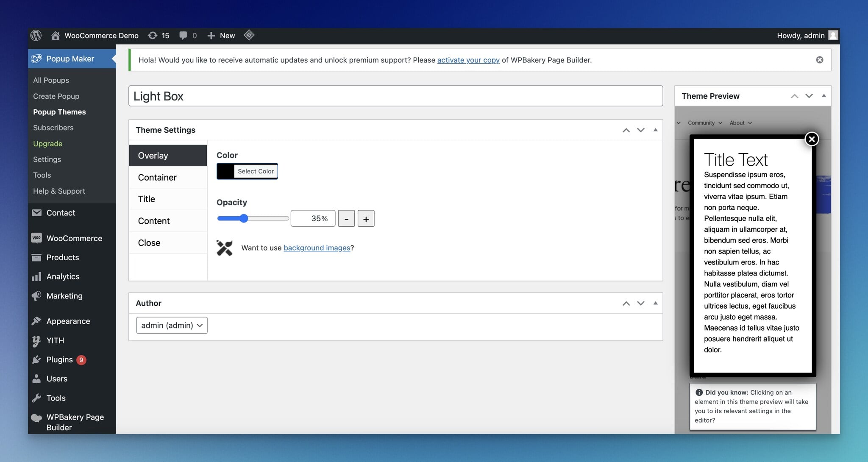Click the Appearance paintbrush icon

(x=36, y=321)
